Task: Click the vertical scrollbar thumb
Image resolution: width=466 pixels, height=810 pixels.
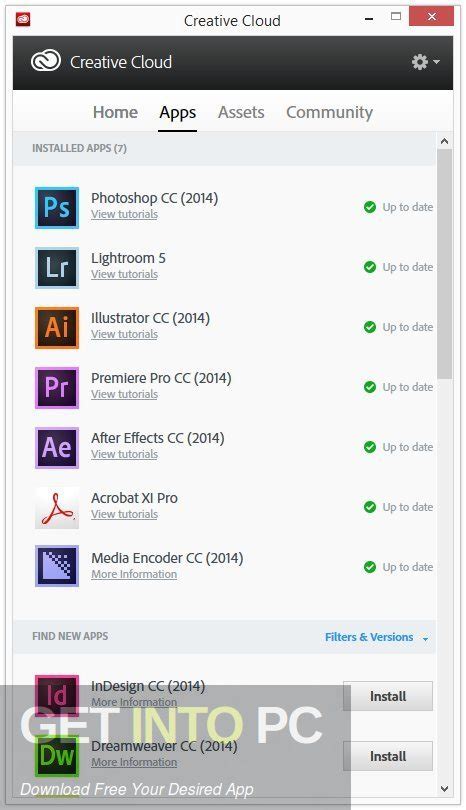Action: click(x=444, y=264)
